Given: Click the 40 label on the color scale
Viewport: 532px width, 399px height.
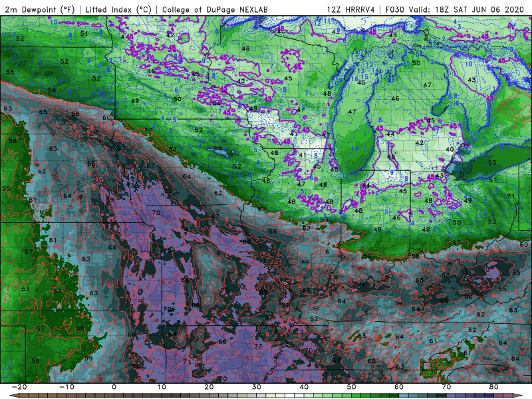Looking at the screenshot, I should 304,387.
